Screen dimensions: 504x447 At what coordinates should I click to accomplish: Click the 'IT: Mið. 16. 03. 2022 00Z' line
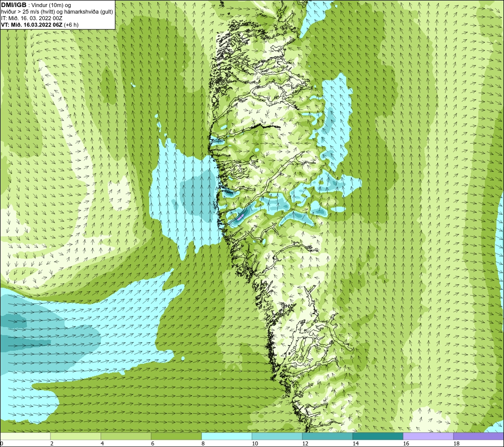[31, 18]
